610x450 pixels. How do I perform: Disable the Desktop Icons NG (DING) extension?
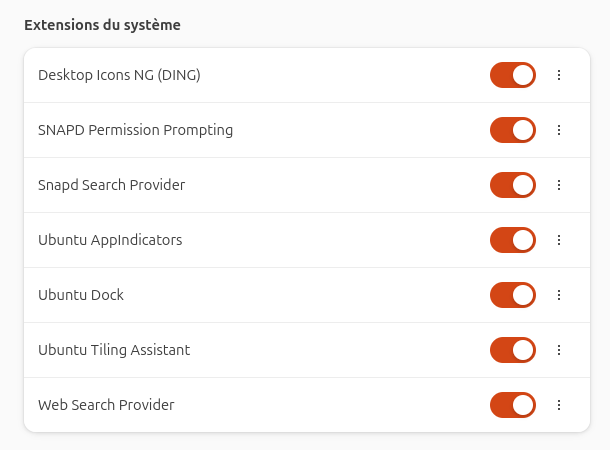tap(513, 75)
